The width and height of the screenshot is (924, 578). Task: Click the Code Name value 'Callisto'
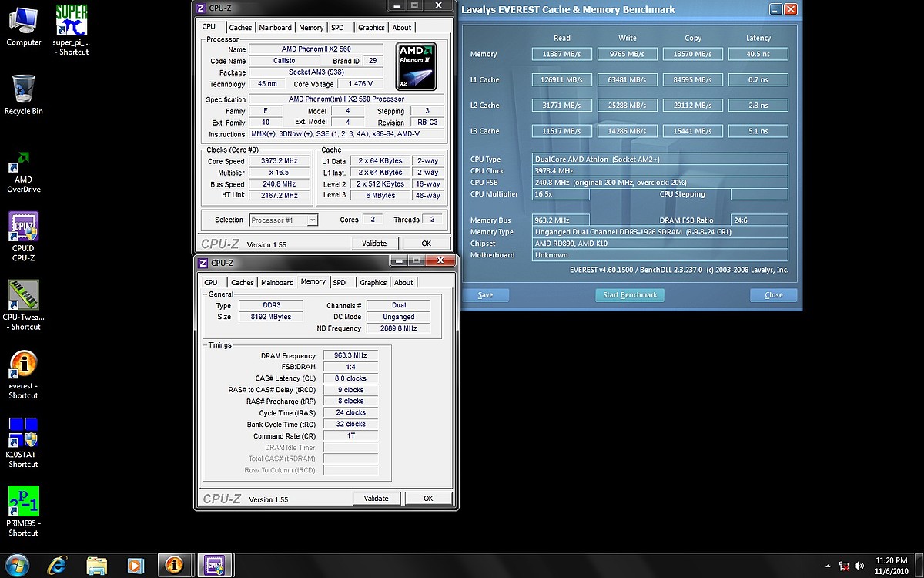tap(284, 61)
